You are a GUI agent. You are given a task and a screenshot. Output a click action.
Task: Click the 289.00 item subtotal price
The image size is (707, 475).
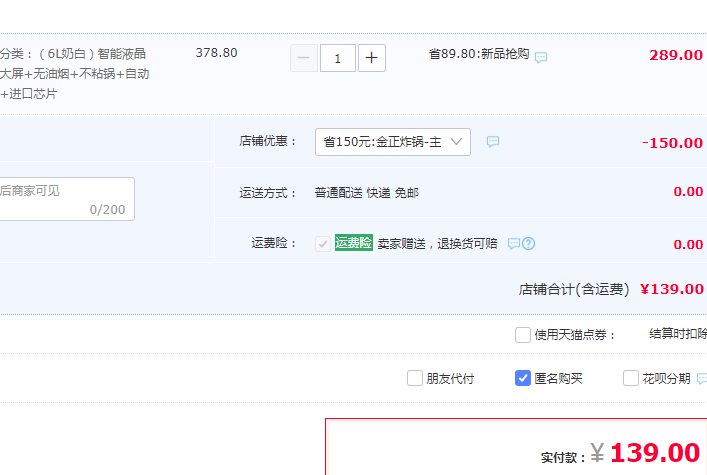pyautogui.click(x=676, y=55)
